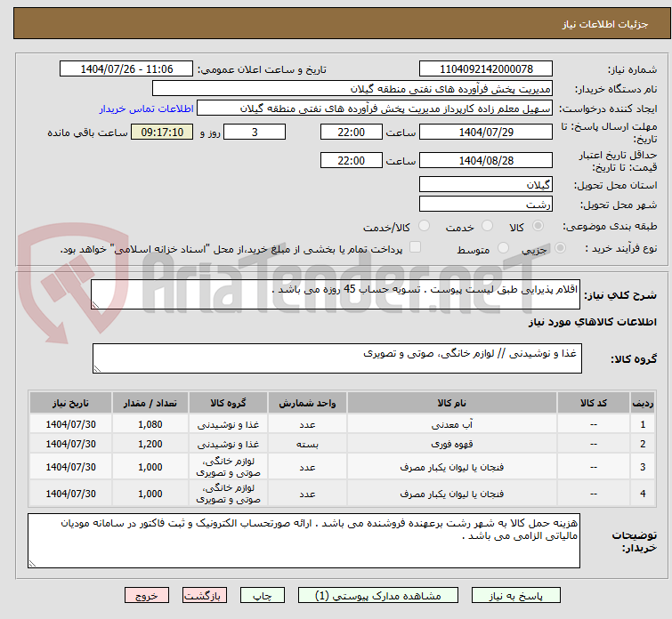The height and width of the screenshot is (619, 672).
Task: Open اطلاعات تماس خریدار link
Action: pyautogui.click(x=147, y=109)
